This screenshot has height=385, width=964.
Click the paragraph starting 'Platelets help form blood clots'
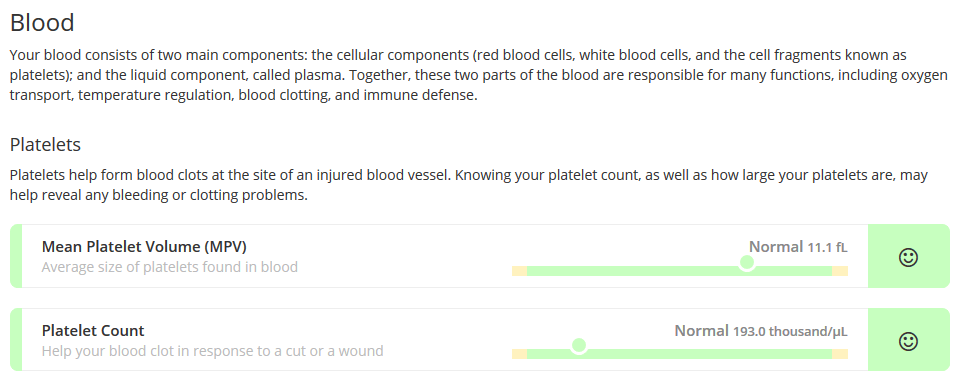point(468,185)
